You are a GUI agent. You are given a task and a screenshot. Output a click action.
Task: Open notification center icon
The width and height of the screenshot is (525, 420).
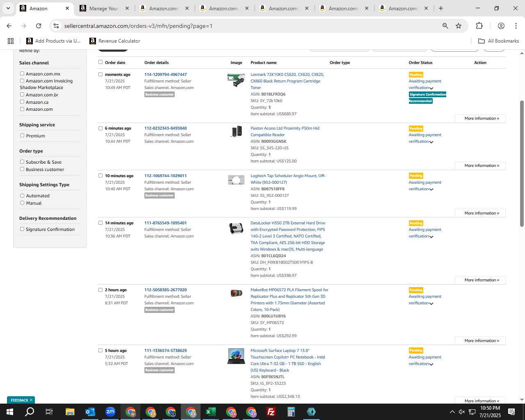click(511, 412)
